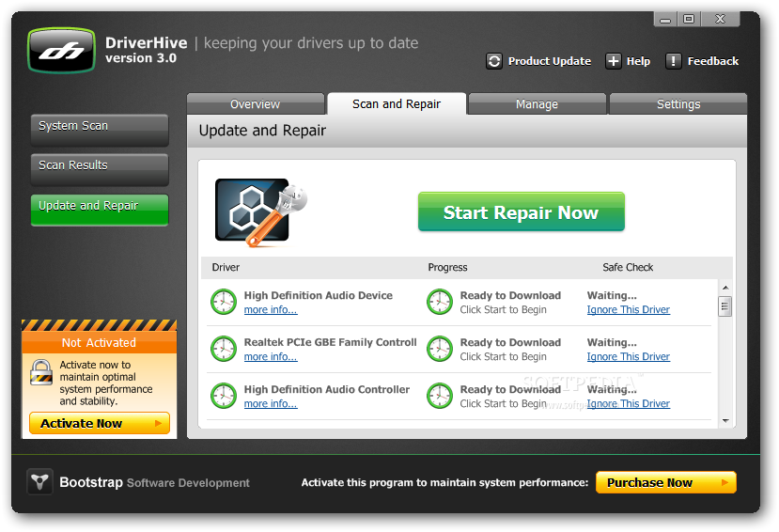This screenshot has width=779, height=532.
Task: Close the DriverHive window
Action: [721, 20]
